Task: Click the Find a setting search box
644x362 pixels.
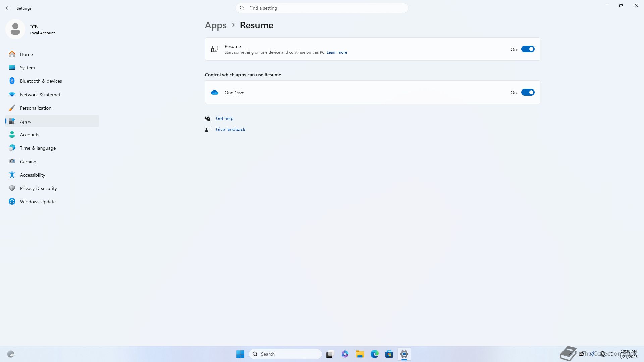Action: 321,8
